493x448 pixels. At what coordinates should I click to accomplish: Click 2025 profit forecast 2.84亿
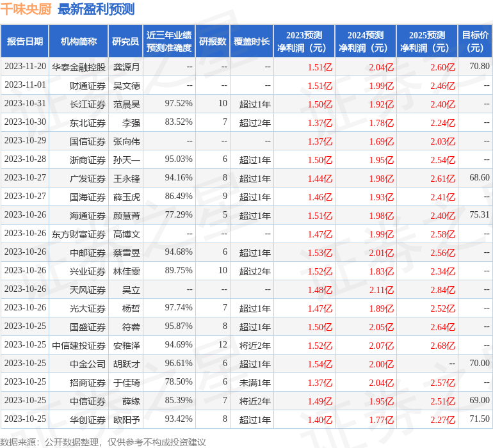pyautogui.click(x=442, y=289)
